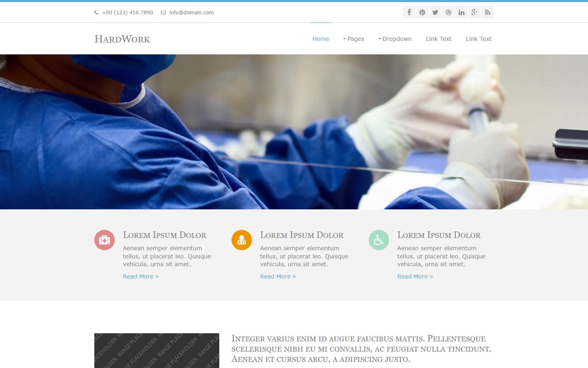Image resolution: width=588 pixels, height=368 pixels.
Task: Click the green wheelchair icon
Action: click(x=379, y=240)
